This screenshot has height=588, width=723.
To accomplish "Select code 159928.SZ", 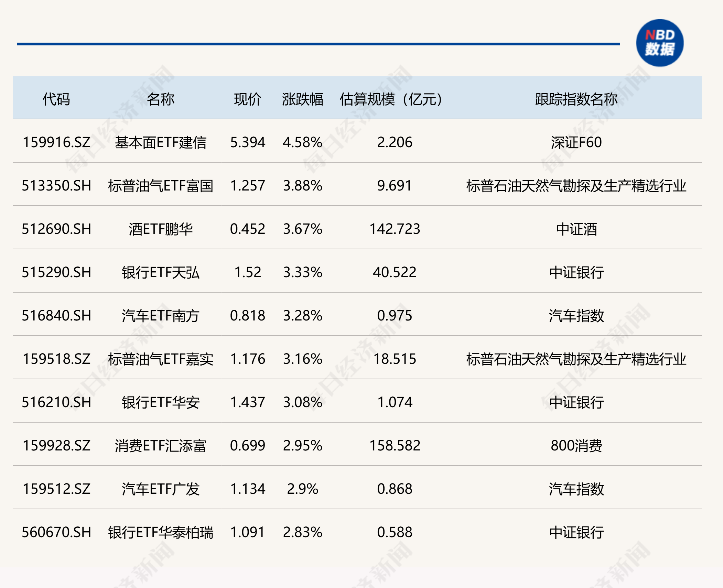I will [56, 446].
